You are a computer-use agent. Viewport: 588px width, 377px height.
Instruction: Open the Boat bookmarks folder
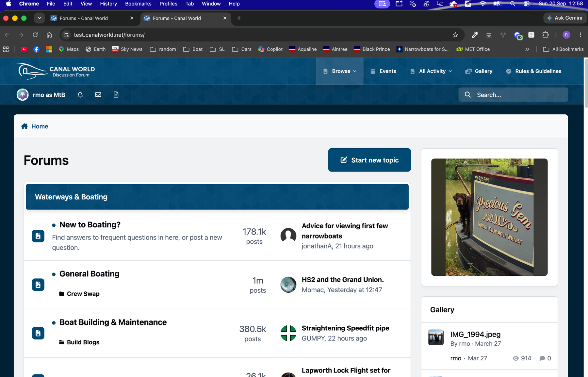[x=193, y=49]
